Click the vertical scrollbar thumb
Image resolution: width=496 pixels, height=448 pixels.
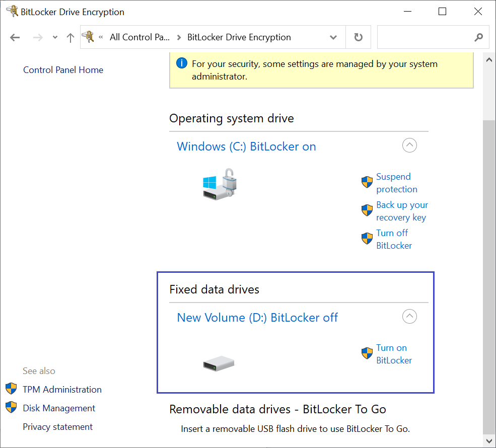point(489,277)
